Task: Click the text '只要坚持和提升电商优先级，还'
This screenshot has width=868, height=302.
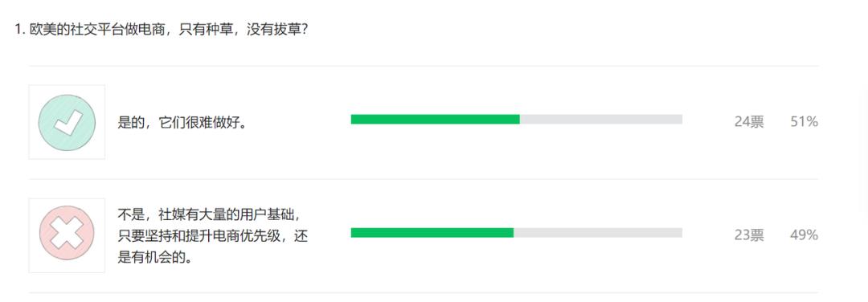Action: coord(212,236)
